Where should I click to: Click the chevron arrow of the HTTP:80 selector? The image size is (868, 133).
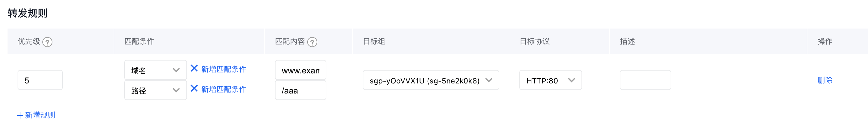tap(571, 80)
